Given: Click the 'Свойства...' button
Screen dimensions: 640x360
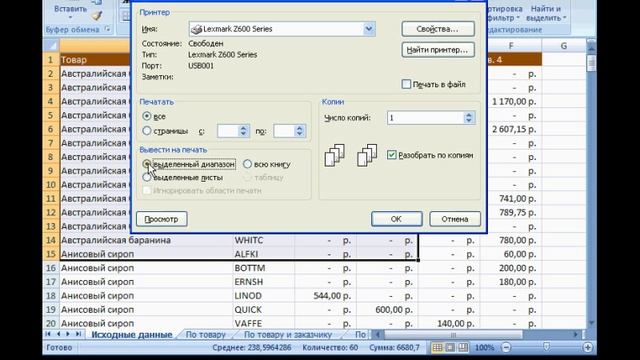Looking at the screenshot, I should point(438,29).
